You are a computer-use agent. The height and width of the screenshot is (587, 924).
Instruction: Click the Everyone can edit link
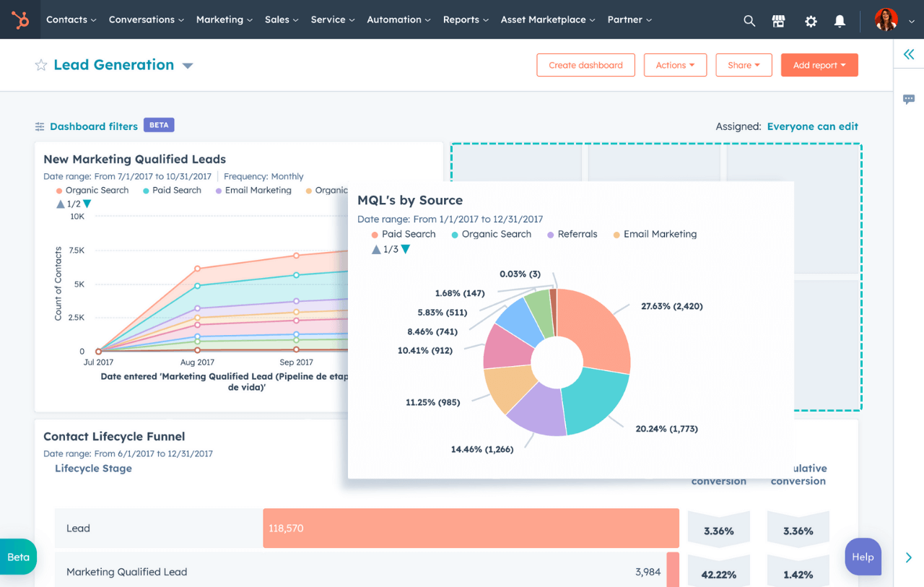(812, 126)
